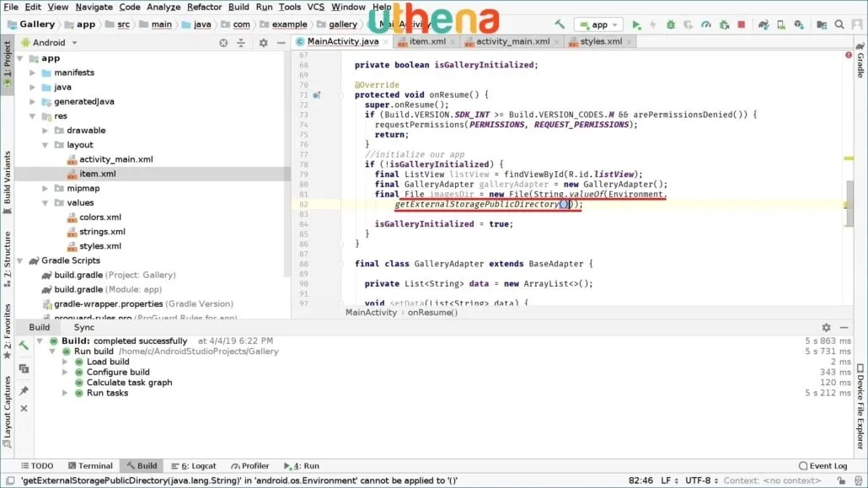The height and width of the screenshot is (488, 868).
Task: Toggle the Build Variants side panel
Action: 8,182
